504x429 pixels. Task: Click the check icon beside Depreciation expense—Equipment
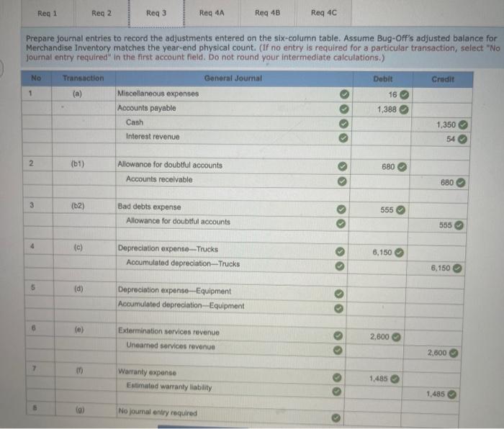point(339,294)
